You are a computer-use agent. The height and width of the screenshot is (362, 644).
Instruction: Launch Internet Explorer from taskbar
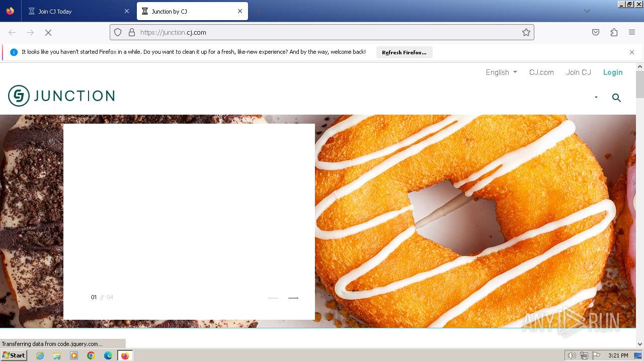40,355
